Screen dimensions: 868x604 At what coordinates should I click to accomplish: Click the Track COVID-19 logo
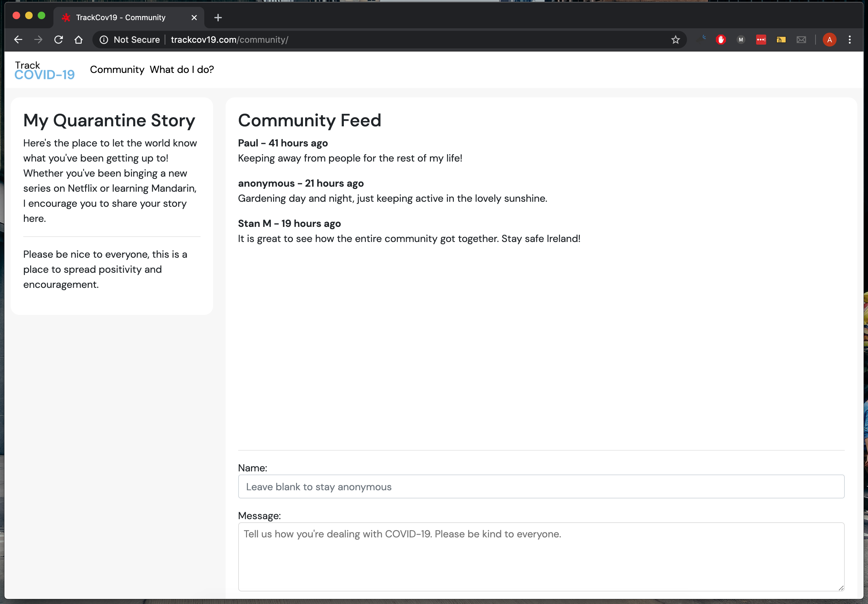point(44,70)
